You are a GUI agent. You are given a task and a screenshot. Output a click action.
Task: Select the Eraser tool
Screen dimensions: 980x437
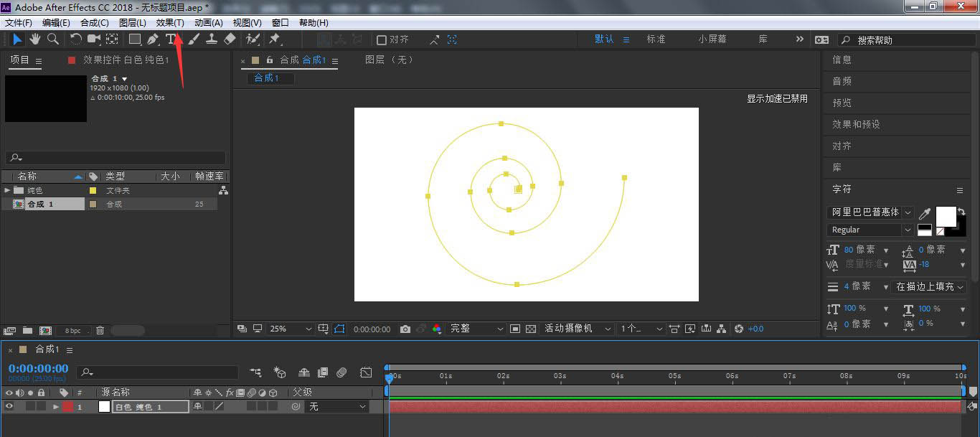tap(230, 39)
